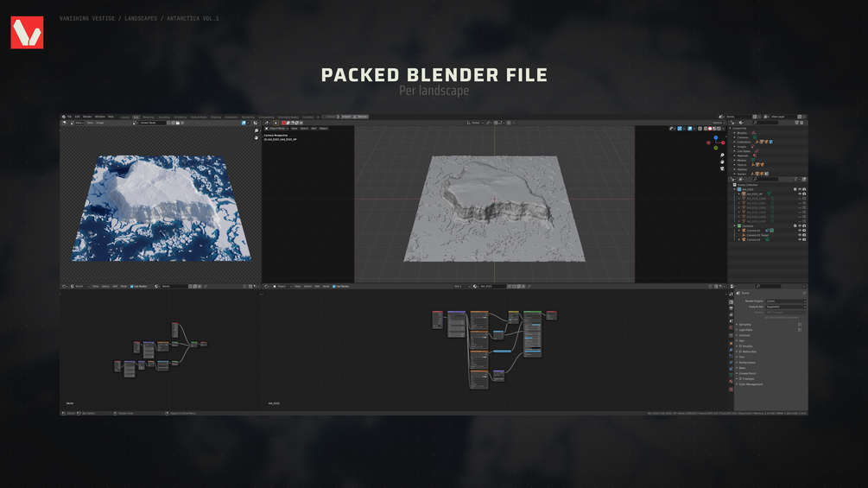Open the Object Mode dropdown
868x488 pixels.
click(x=276, y=129)
